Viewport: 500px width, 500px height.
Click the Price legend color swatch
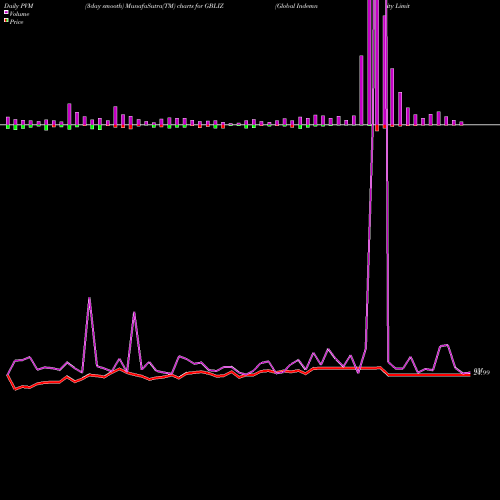pos(6,21)
